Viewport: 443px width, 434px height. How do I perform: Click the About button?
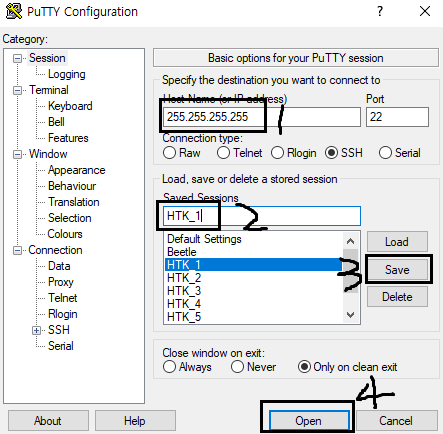pyautogui.click(x=48, y=421)
